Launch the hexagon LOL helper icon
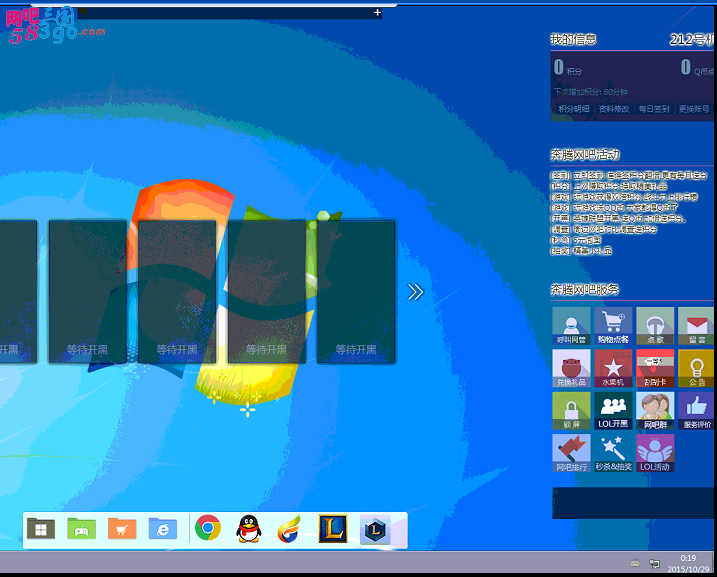 point(375,529)
